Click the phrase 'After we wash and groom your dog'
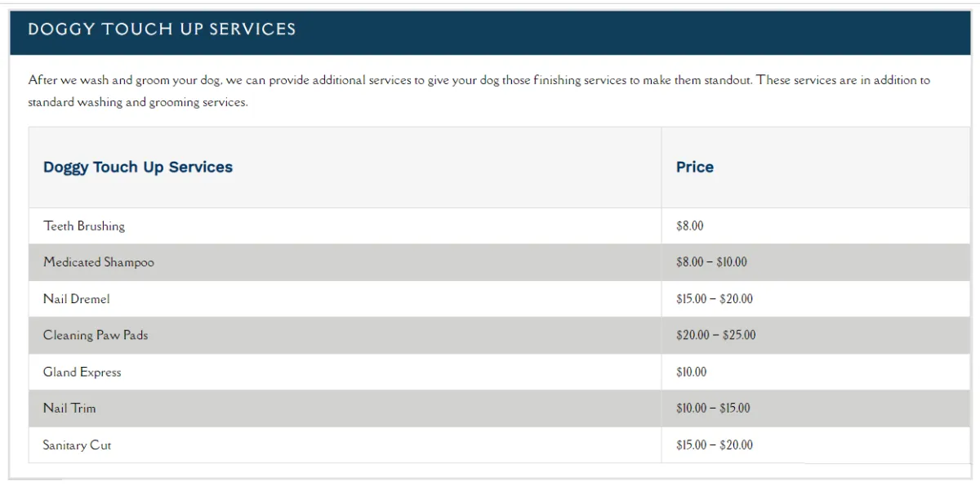 (124, 81)
